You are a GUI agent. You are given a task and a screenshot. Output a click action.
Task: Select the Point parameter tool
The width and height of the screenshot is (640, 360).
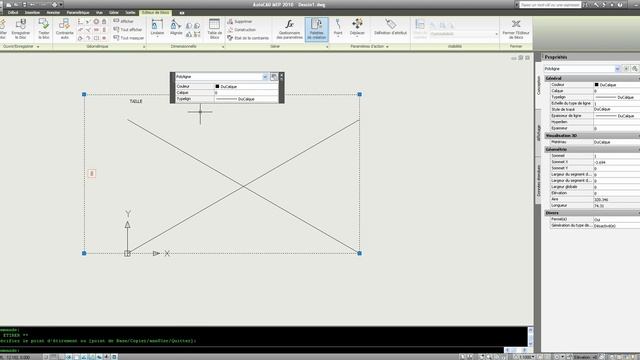pyautogui.click(x=338, y=27)
